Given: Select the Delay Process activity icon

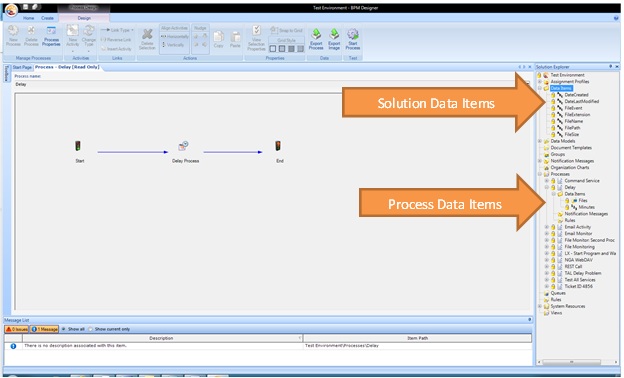Looking at the screenshot, I should (183, 146).
